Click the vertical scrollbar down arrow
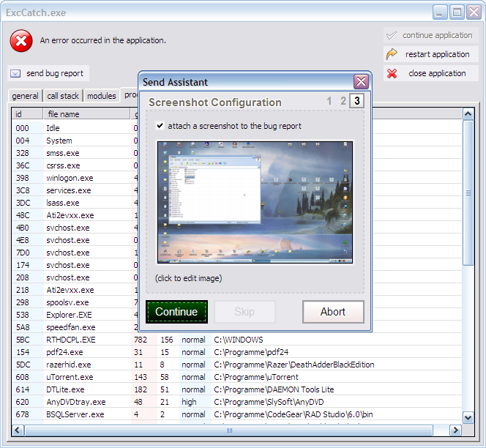 point(468,417)
